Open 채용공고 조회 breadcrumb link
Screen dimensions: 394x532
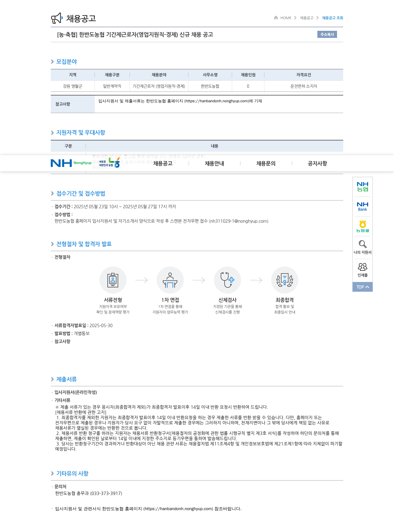click(x=332, y=18)
